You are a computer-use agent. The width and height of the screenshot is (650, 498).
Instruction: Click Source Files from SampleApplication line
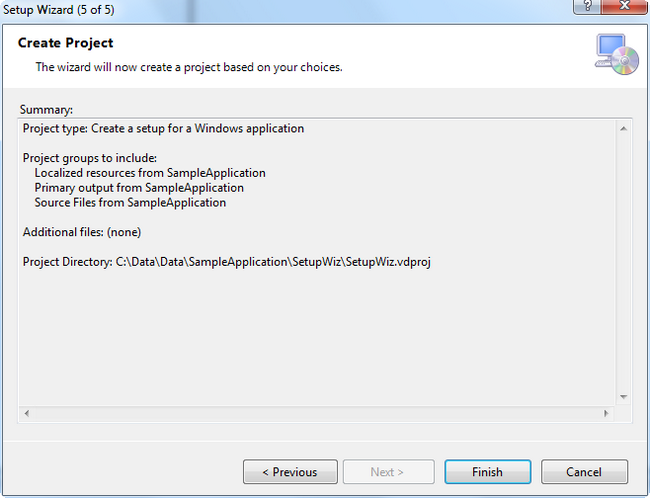tap(130, 203)
